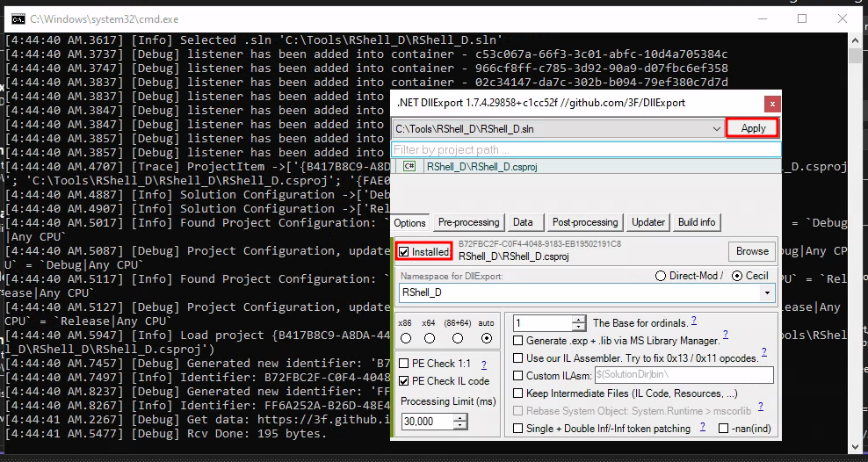Uncheck the Installed checkbox

pos(404,252)
